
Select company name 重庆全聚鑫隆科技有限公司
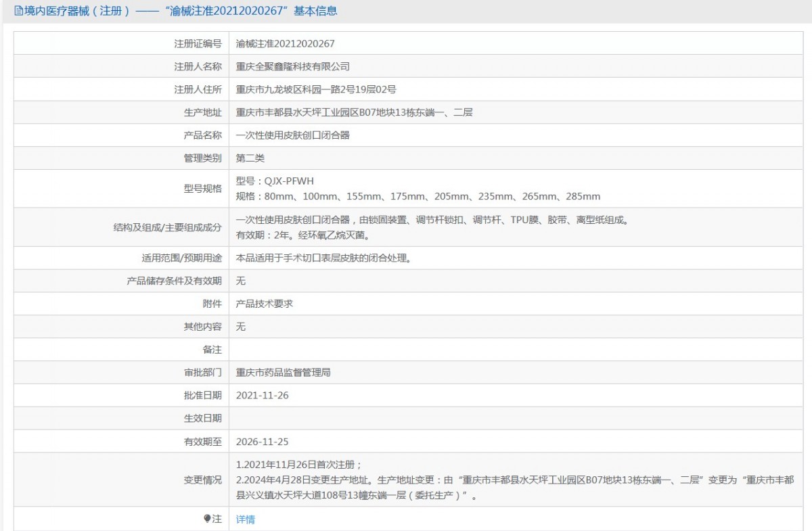pyautogui.click(x=293, y=66)
